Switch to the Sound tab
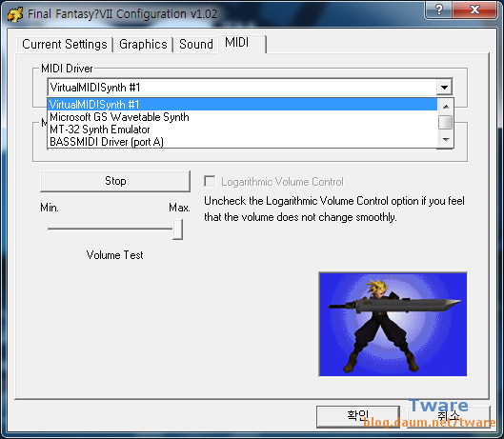Image resolution: width=504 pixels, height=439 pixels. click(196, 45)
